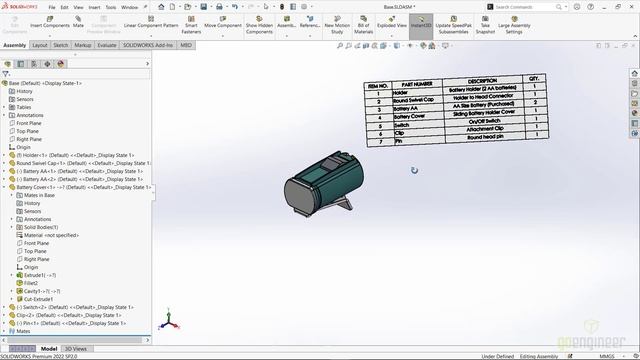Image resolution: width=640 pixels, height=360 pixels.
Task: Select Cut-Extrude1 feature
Action: tap(38, 300)
